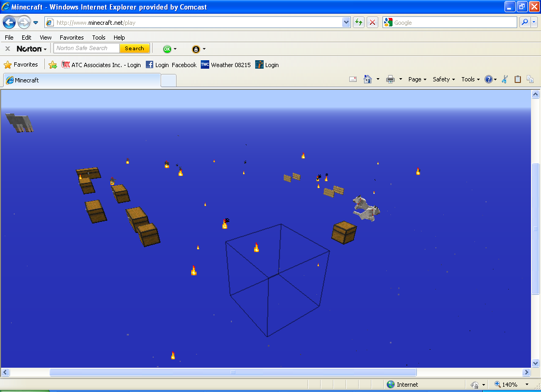
Task: Expand the address bar history dropdown
Action: [347, 23]
